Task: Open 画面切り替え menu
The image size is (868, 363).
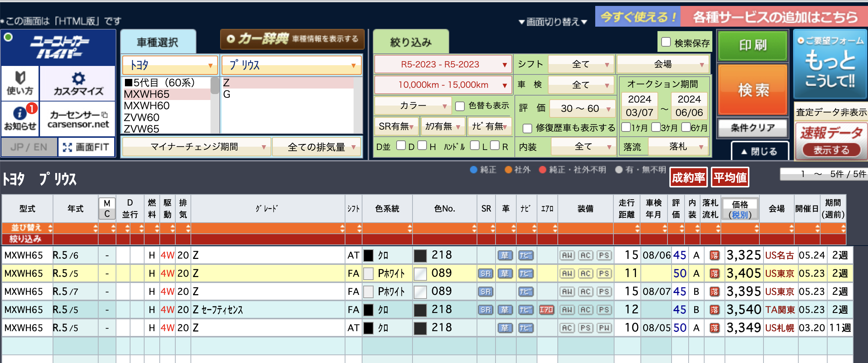Action: [553, 22]
